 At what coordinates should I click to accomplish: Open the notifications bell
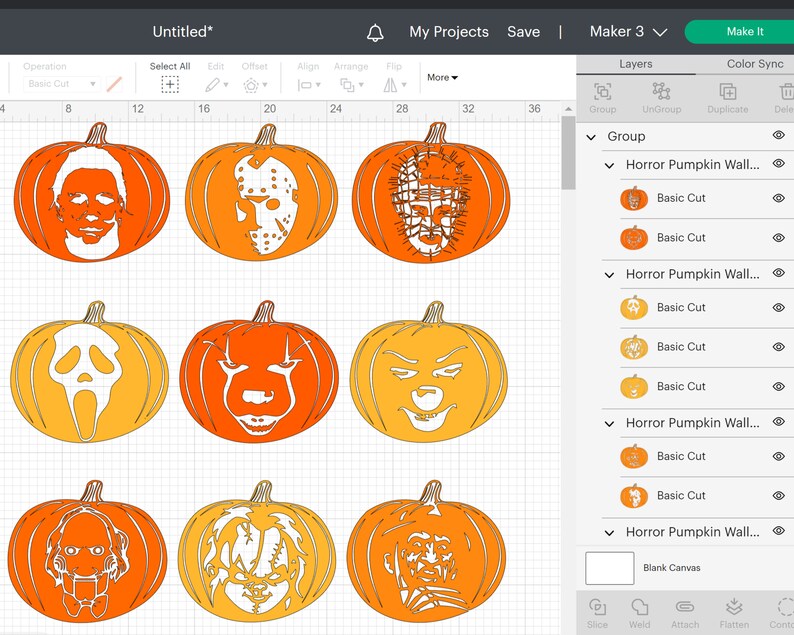375,33
